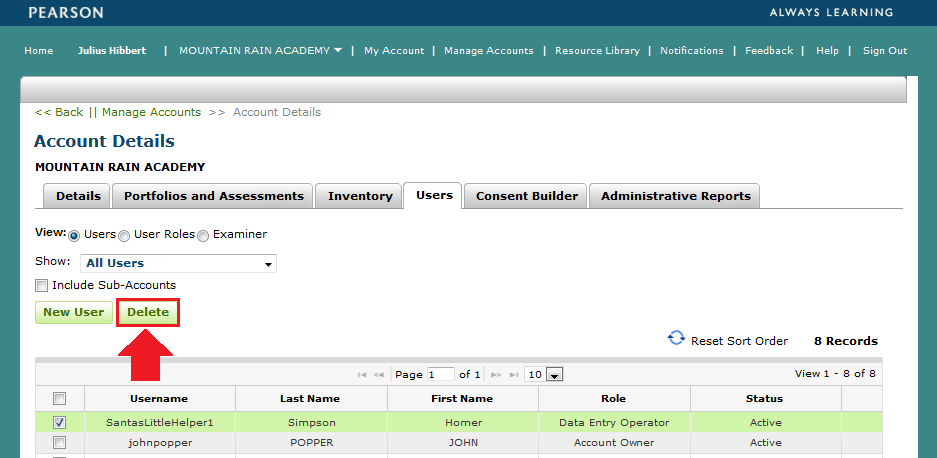Image resolution: width=937 pixels, height=458 pixels.
Task: Jump to last page pagination icon
Action: pos(513,375)
